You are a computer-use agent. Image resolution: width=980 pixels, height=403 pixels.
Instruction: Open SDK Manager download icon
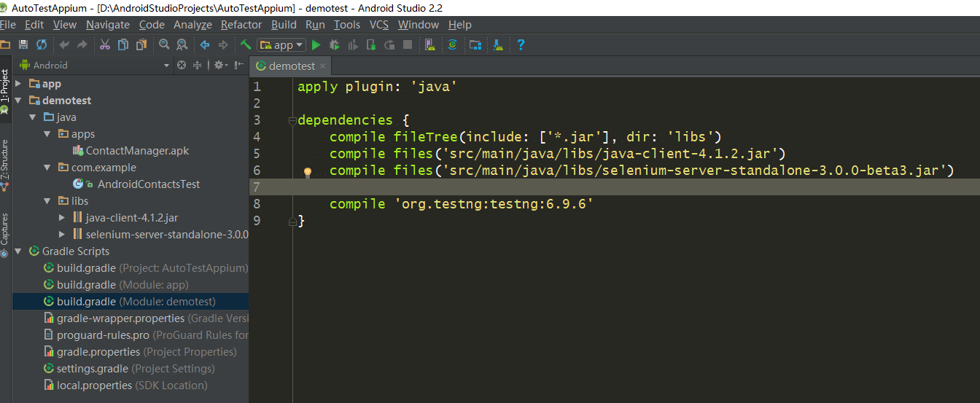click(x=498, y=44)
